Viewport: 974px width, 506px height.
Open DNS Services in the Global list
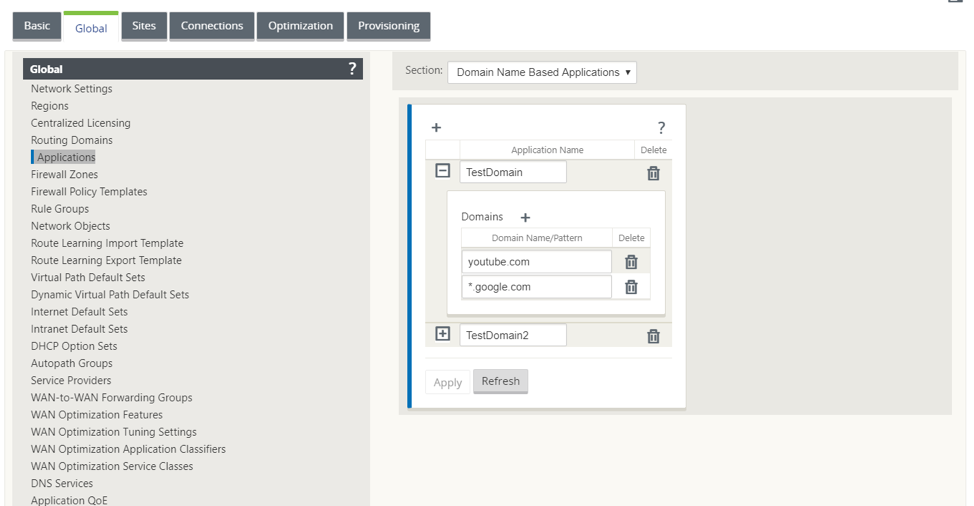pyautogui.click(x=62, y=483)
